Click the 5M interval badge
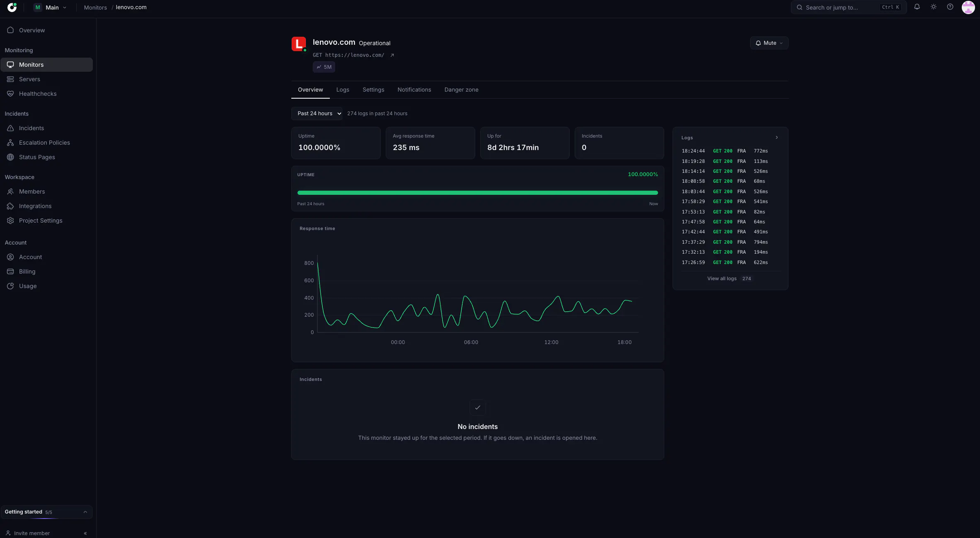 point(324,67)
